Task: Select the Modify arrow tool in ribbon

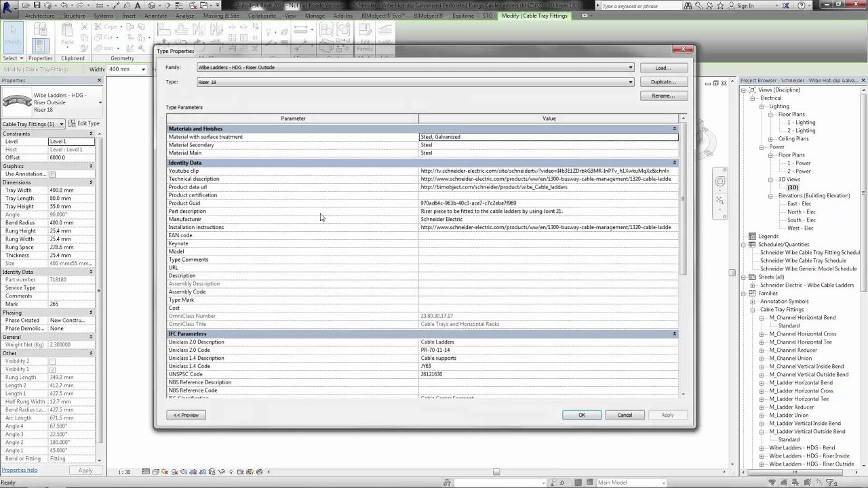Action: pos(14,37)
